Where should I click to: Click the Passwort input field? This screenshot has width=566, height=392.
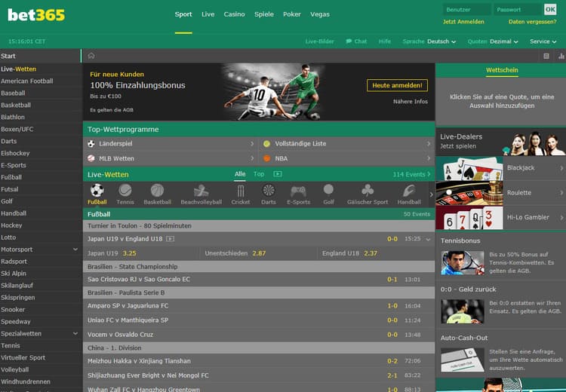tap(518, 9)
